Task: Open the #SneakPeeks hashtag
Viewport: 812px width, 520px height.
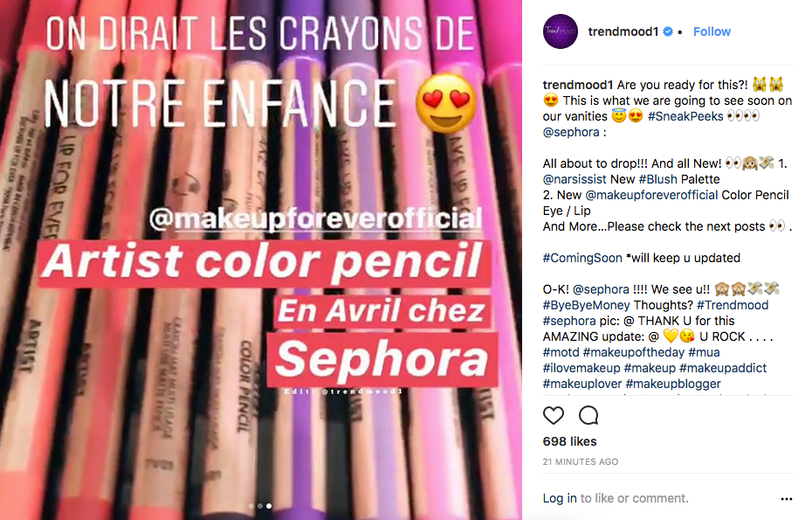Action: (685, 116)
